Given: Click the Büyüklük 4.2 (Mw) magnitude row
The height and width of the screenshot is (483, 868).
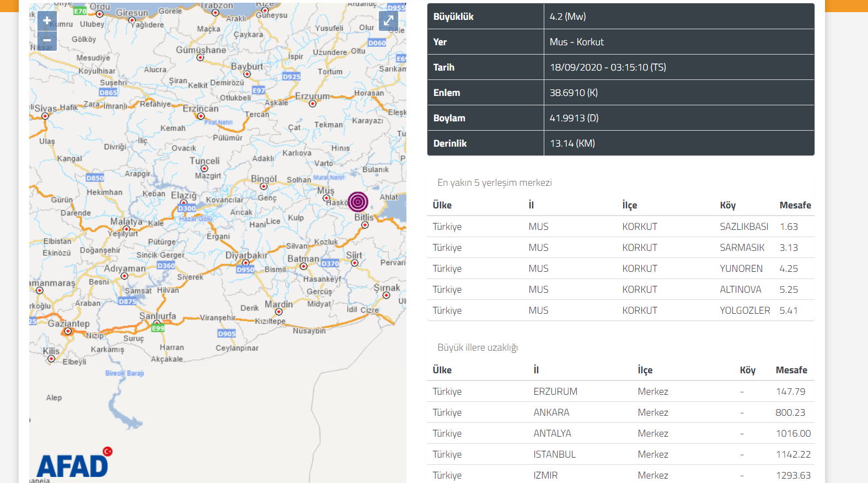Looking at the screenshot, I should tap(620, 17).
